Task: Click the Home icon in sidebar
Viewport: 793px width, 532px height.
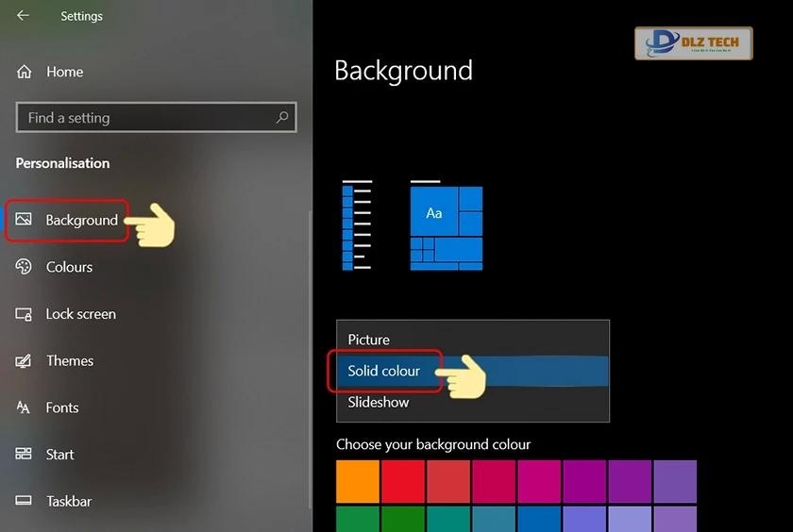Action: pos(25,72)
